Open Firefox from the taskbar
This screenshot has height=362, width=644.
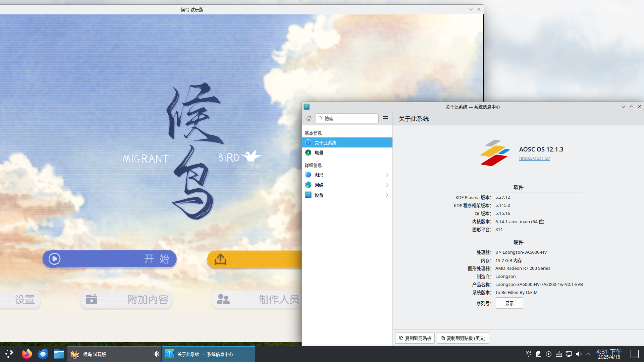[27, 354]
